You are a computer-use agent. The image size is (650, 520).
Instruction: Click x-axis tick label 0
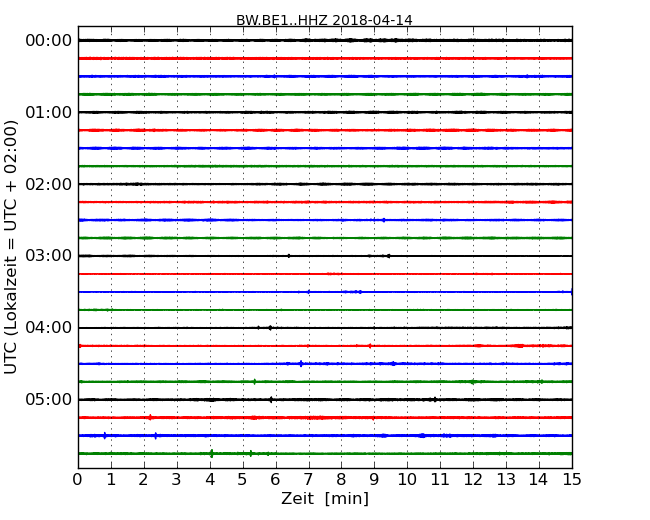click(x=78, y=480)
